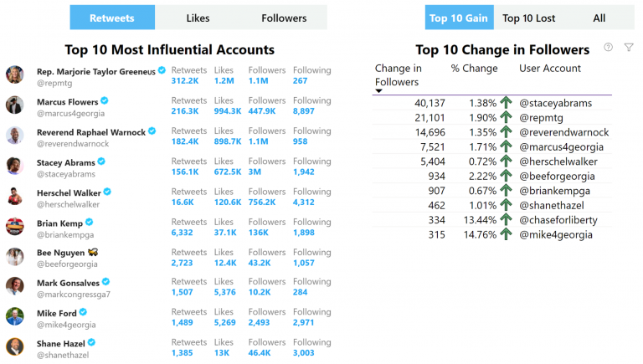Click Marcus Flowers' verified badge
643x364 pixels.
pos(105,100)
